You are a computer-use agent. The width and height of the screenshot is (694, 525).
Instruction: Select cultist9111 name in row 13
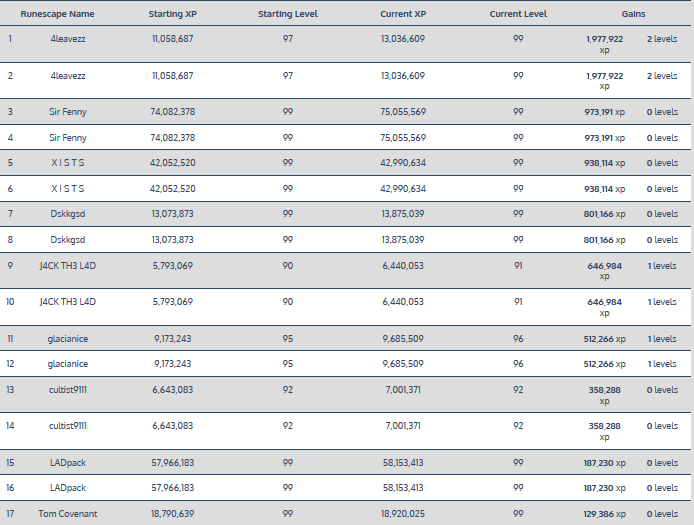(x=68, y=390)
